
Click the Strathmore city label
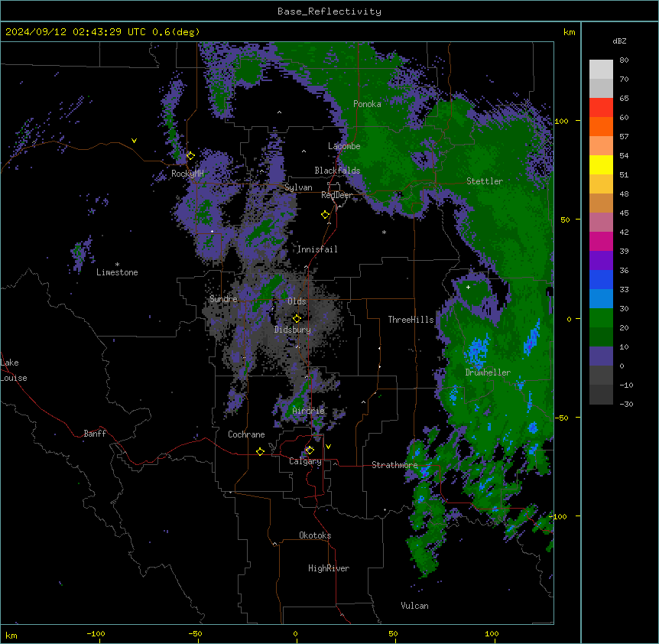pyautogui.click(x=394, y=465)
